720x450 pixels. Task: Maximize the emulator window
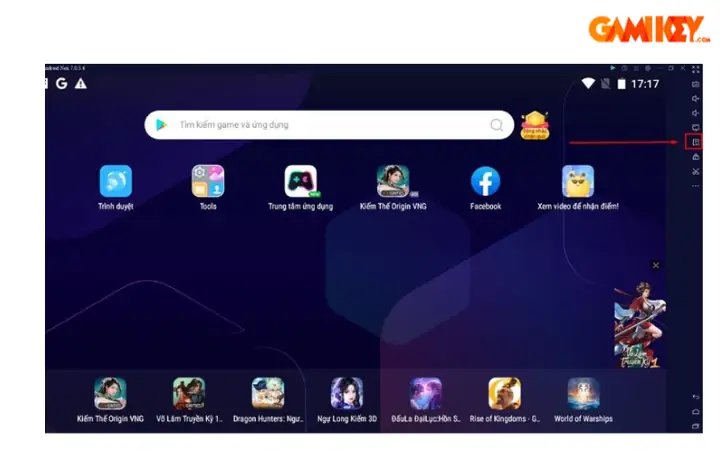pyautogui.click(x=671, y=68)
